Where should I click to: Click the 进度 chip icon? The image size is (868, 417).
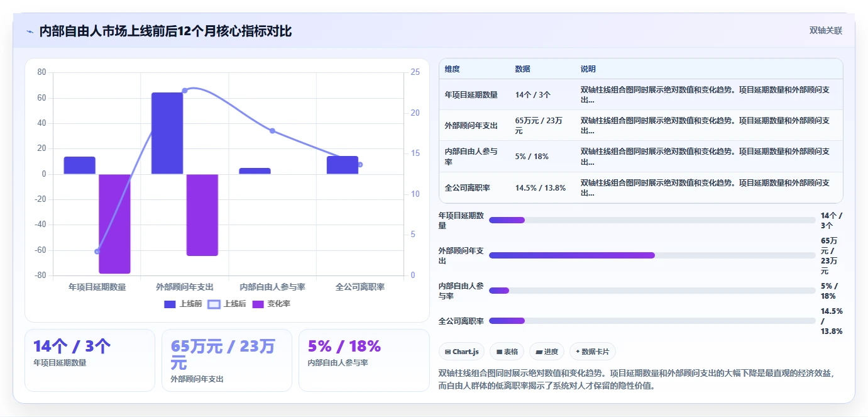(539, 352)
